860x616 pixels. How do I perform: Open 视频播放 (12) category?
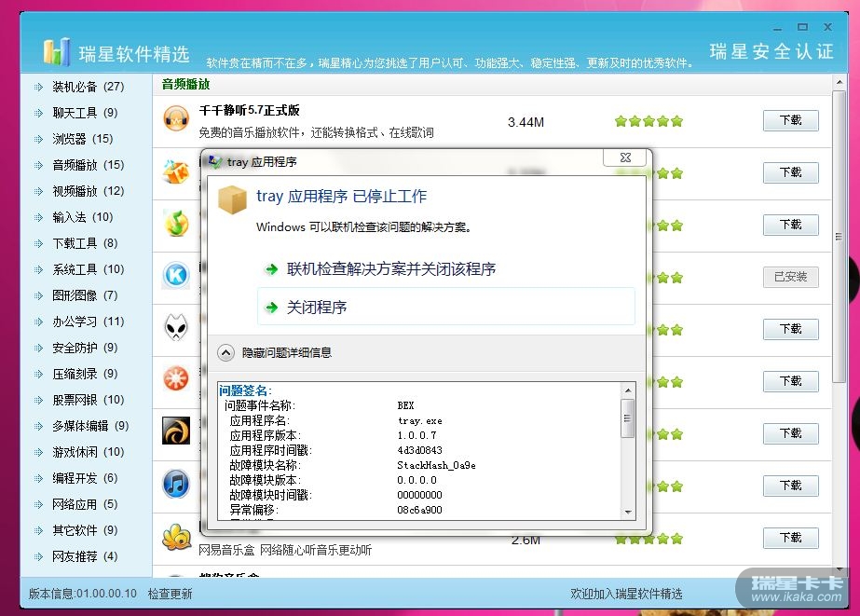pos(88,191)
